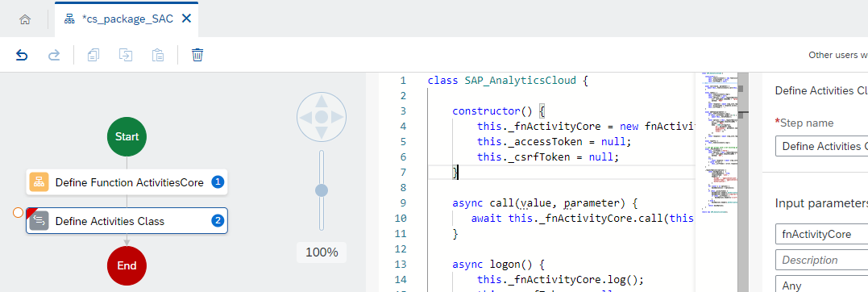
Task: Delete the selected step with trash icon
Action: [197, 55]
